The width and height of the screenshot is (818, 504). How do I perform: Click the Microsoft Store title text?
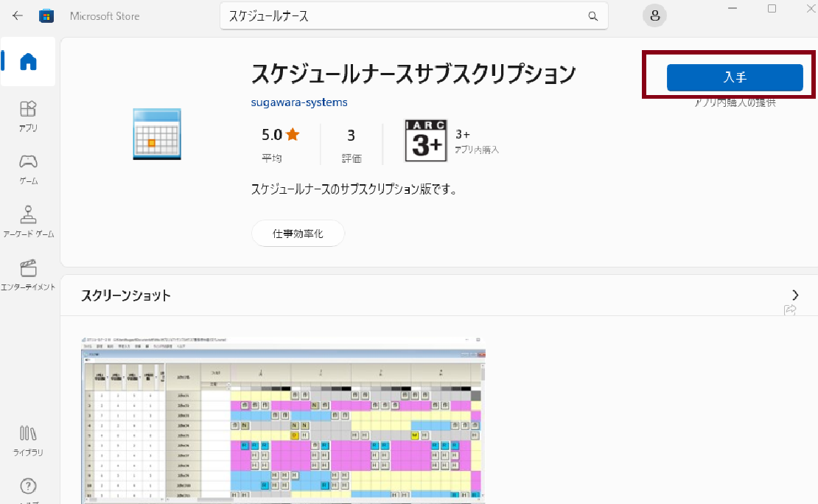tap(105, 16)
